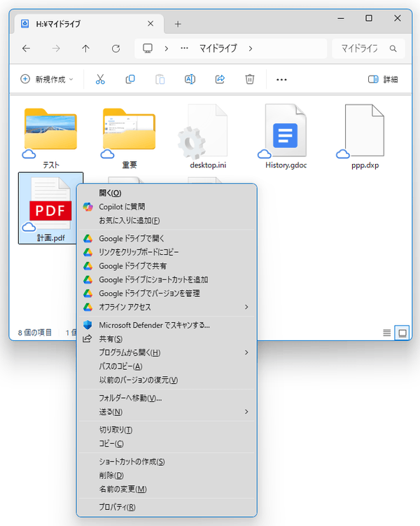This screenshot has width=420, height=526.
Task: Open the more options ellipsis in toolbar
Action: 281,79
